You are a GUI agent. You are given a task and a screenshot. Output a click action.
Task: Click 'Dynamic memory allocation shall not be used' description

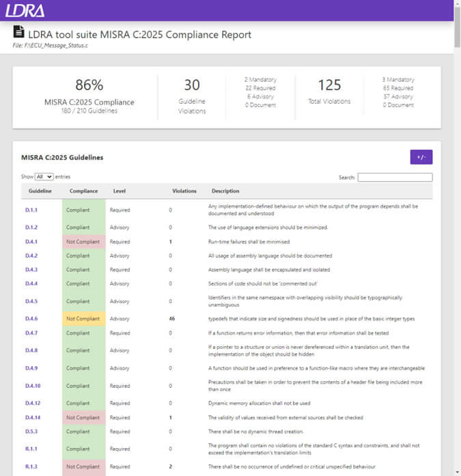[259, 403]
